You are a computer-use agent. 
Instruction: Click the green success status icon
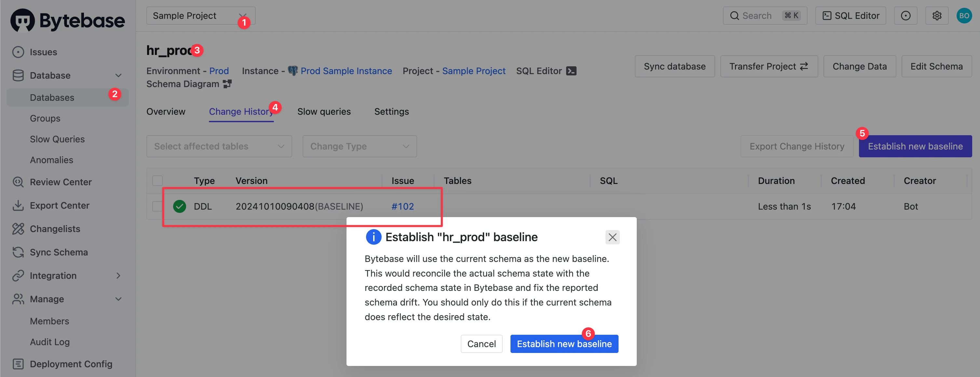point(180,206)
